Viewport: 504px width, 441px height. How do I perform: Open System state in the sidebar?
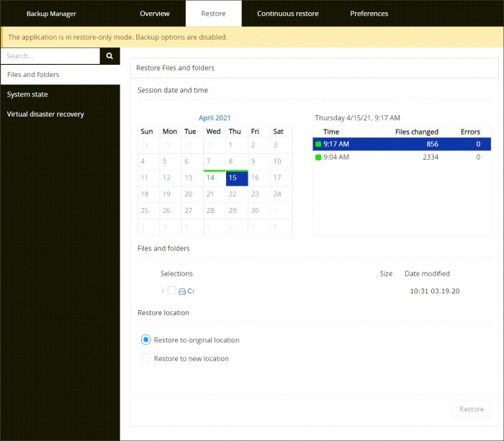tap(27, 94)
